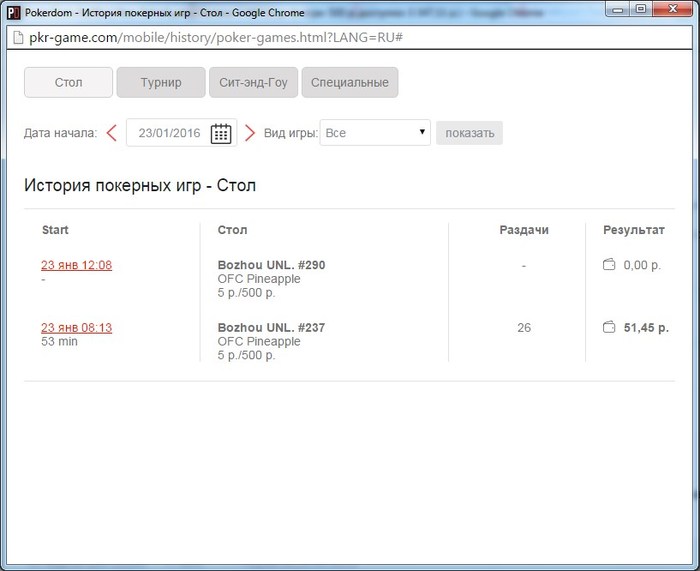Click the result value 0,00 р.
Image resolution: width=700 pixels, height=571 pixels.
tap(642, 265)
